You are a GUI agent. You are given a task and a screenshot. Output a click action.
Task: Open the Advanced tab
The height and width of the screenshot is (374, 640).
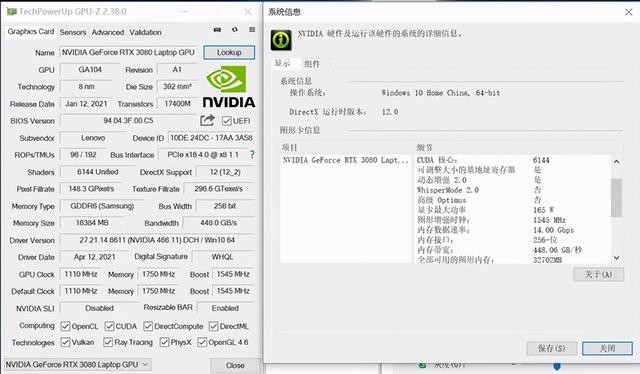click(108, 32)
